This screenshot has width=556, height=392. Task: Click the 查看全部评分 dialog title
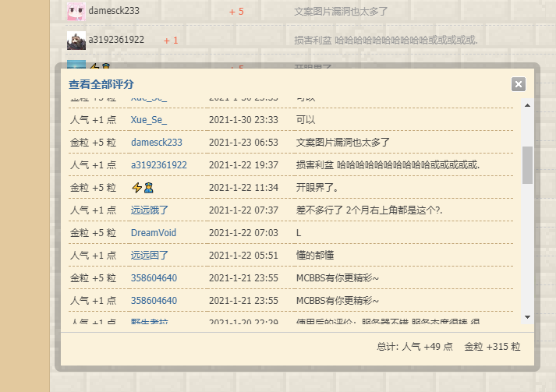click(101, 84)
